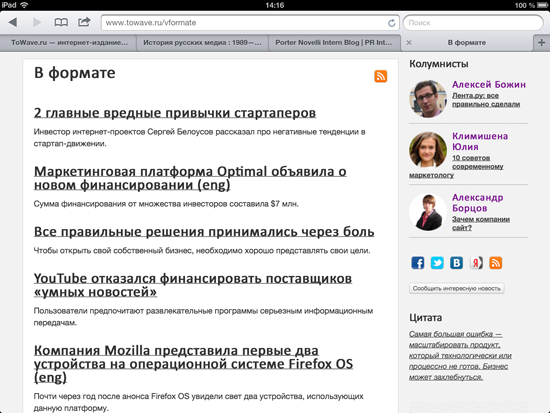Tap Александр Борцов's avatar photo
This screenshot has width=550, height=413.
428,212
